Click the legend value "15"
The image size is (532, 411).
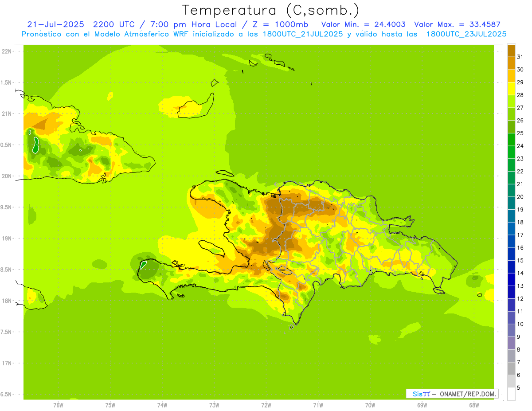[x=520, y=260]
